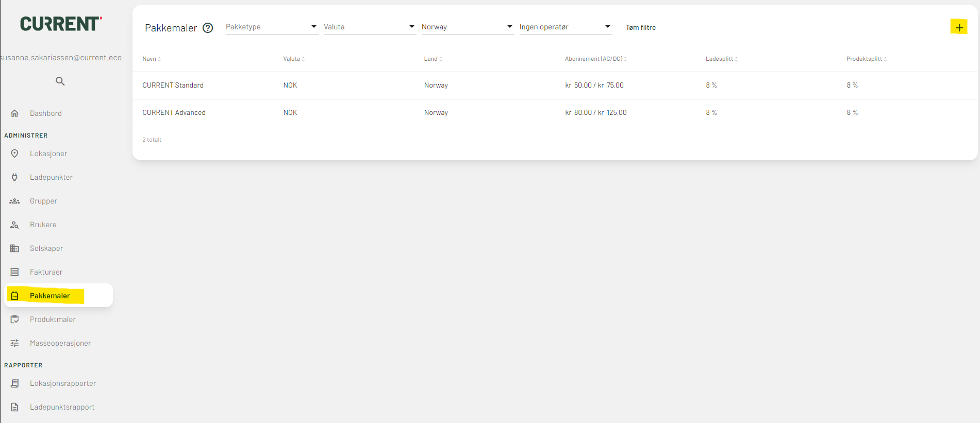This screenshot has width=980, height=423.
Task: Open Fakturaer menu entry
Action: (46, 272)
